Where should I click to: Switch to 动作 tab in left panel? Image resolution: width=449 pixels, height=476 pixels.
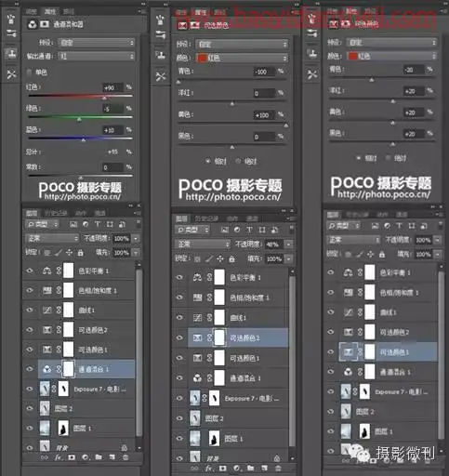81,213
